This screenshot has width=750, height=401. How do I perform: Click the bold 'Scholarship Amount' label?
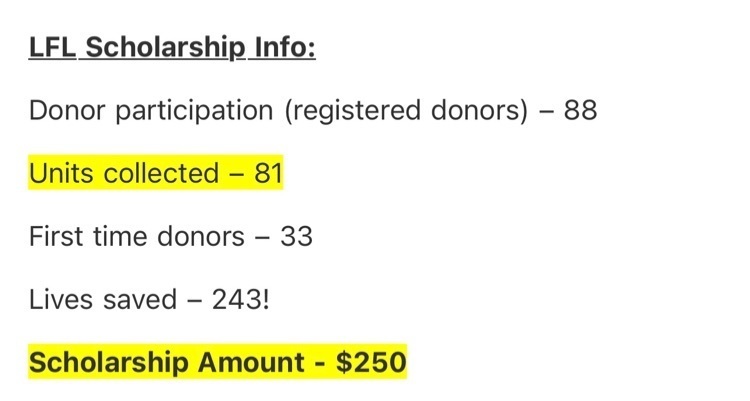click(x=166, y=363)
